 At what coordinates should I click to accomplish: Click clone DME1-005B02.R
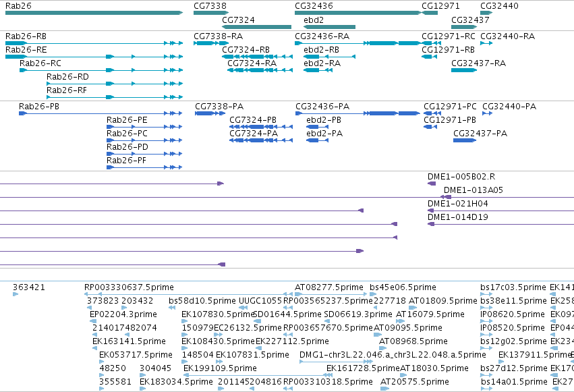(x=432, y=184)
